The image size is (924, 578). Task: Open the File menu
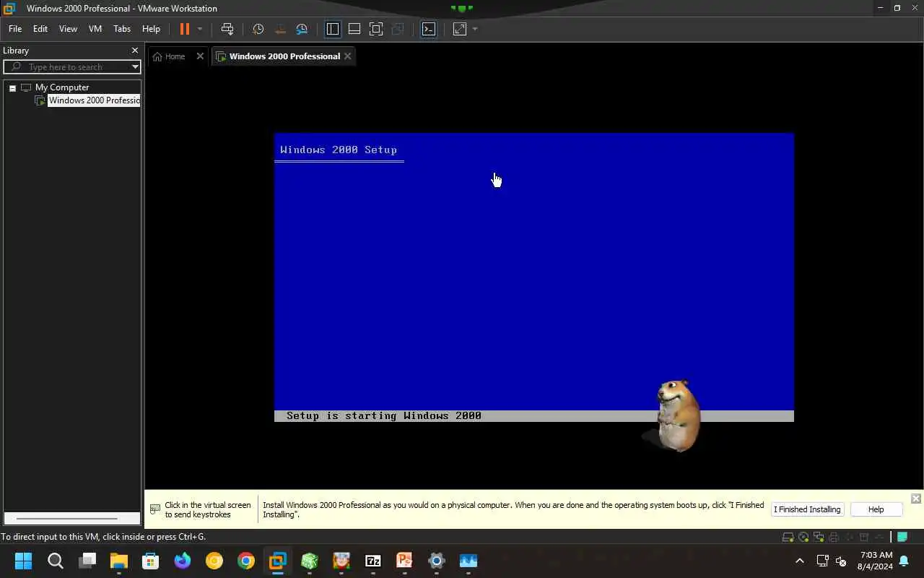tap(15, 29)
